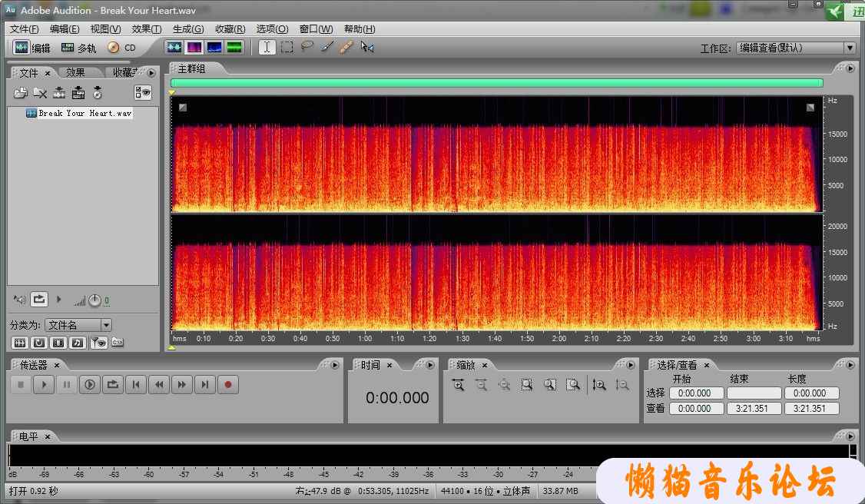Switch to Multitrack (多轨) view

pos(78,48)
